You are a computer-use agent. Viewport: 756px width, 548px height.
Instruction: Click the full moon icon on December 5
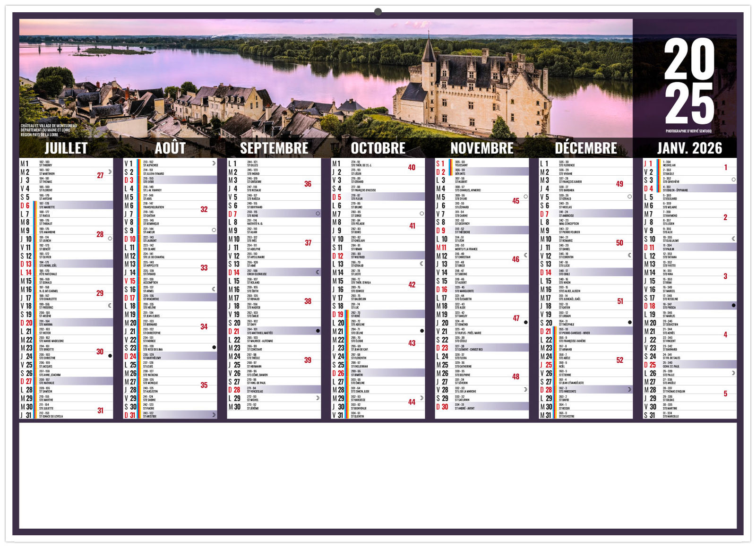point(630,197)
